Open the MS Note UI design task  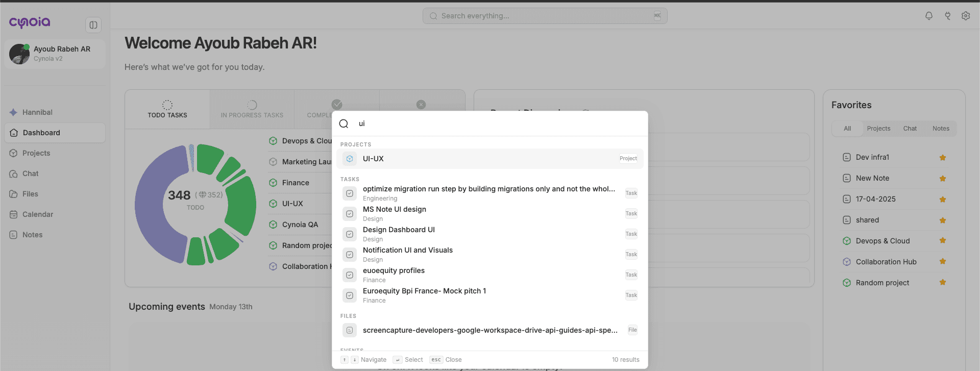490,214
